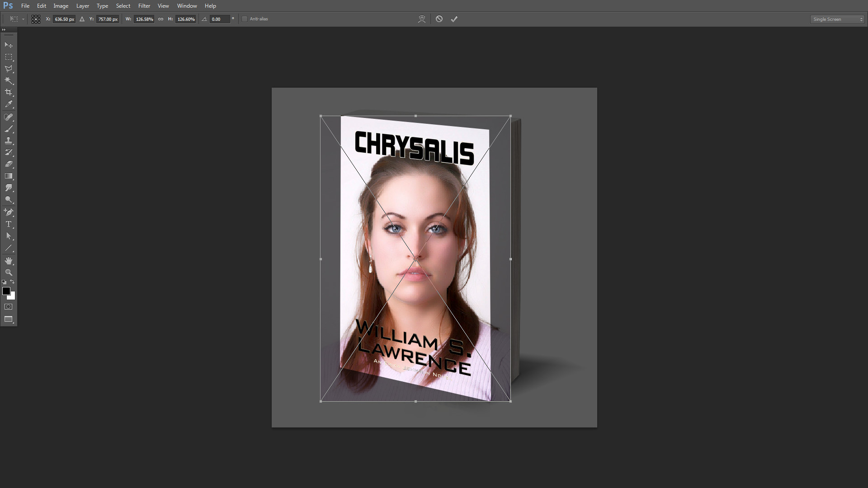Click the bottom-right transform corner handle
This screenshot has width=868, height=488.
click(510, 401)
